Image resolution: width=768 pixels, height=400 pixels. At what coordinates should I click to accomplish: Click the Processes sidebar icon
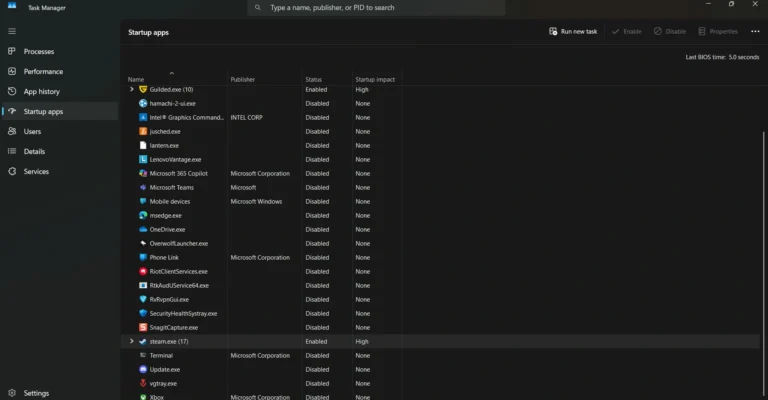coord(12,51)
